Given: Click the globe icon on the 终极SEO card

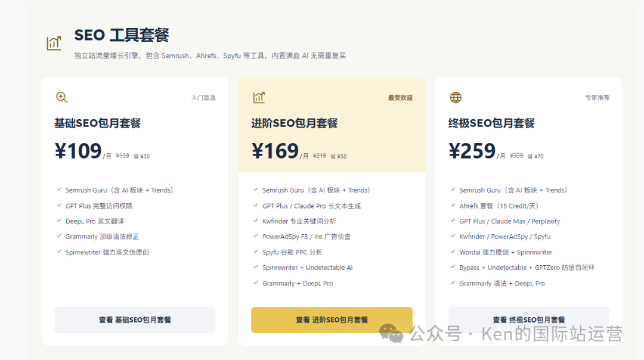Looking at the screenshot, I should [x=456, y=97].
